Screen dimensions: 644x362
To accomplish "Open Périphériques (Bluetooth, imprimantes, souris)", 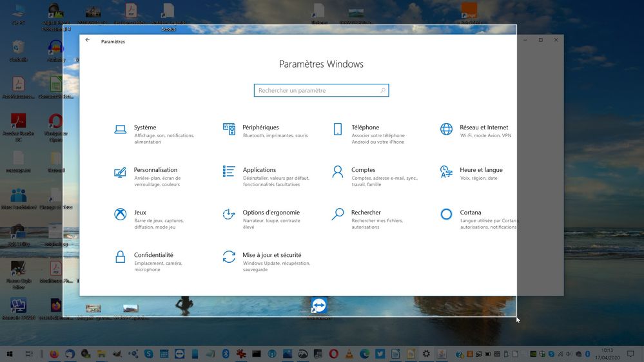I will [x=260, y=128].
